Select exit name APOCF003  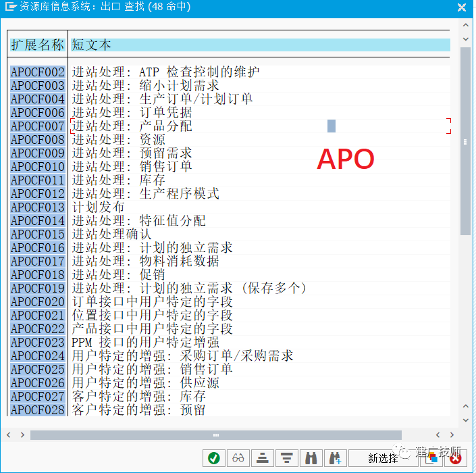coord(38,86)
